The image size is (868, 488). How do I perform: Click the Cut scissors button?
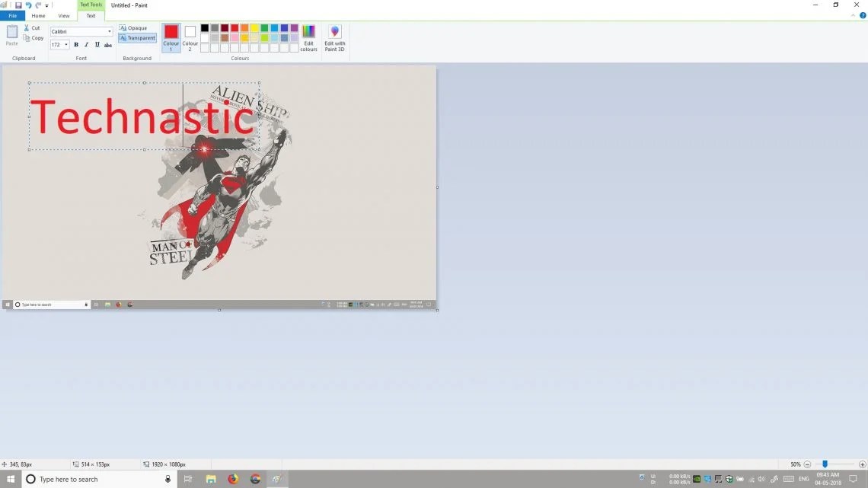(x=32, y=27)
